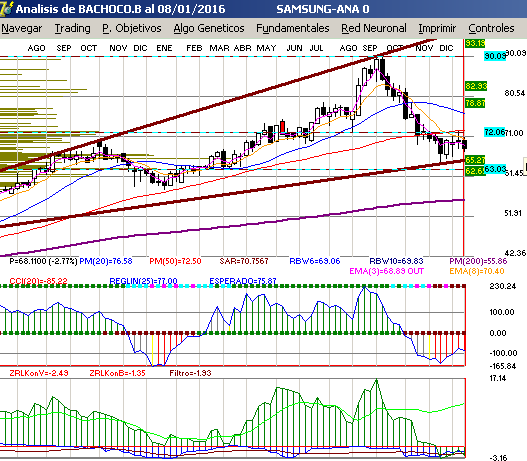
Task: Click the ZRLKonV=-2.49 label
Action: (x=39, y=373)
